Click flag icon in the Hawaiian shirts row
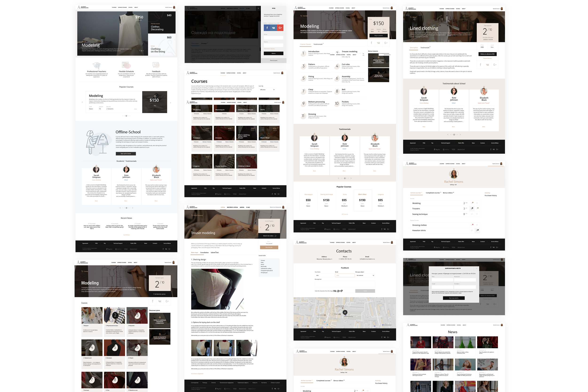 (x=477, y=230)
